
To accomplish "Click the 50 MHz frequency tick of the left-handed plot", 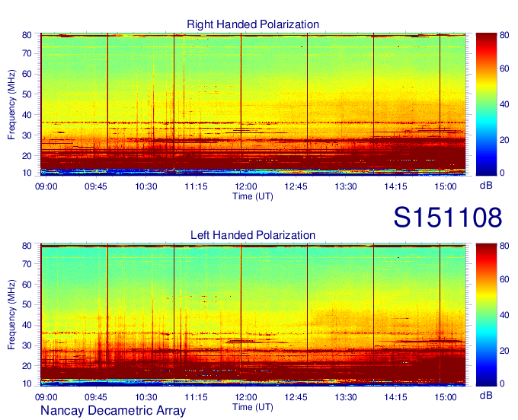I will click(x=27, y=304).
